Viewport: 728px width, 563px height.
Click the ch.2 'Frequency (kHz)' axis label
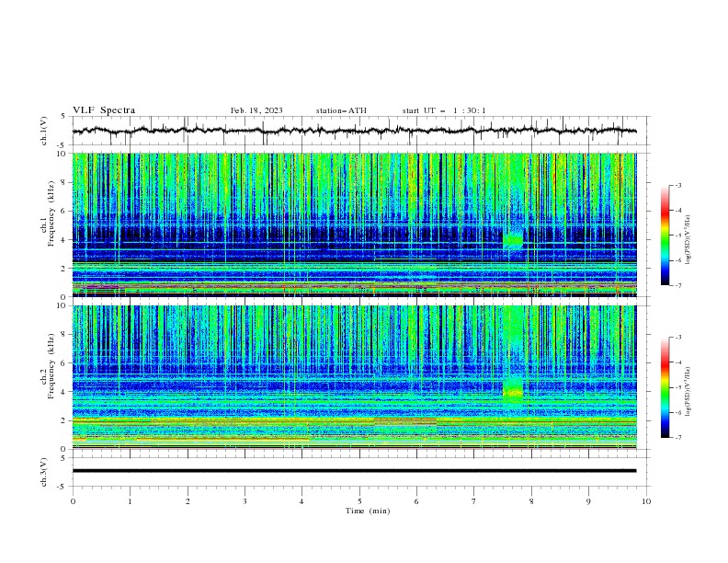click(51, 366)
